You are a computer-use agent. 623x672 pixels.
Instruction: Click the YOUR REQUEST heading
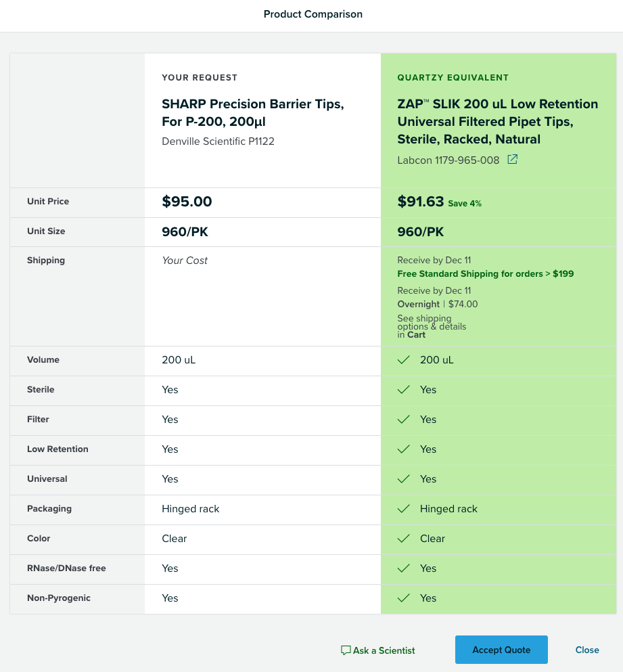(x=200, y=78)
